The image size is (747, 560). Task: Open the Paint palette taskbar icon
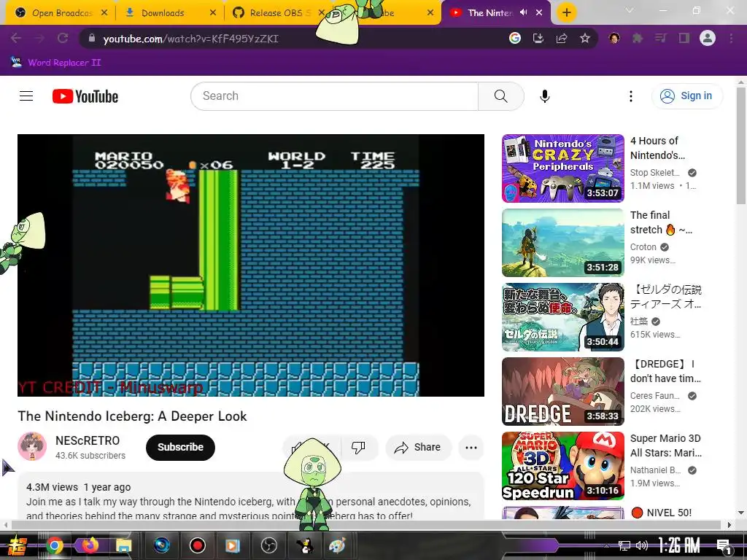338,545
